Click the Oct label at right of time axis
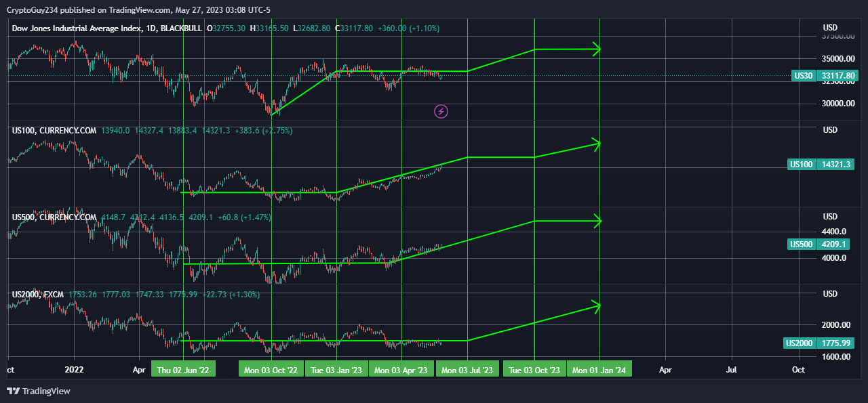The image size is (868, 403). (798, 370)
